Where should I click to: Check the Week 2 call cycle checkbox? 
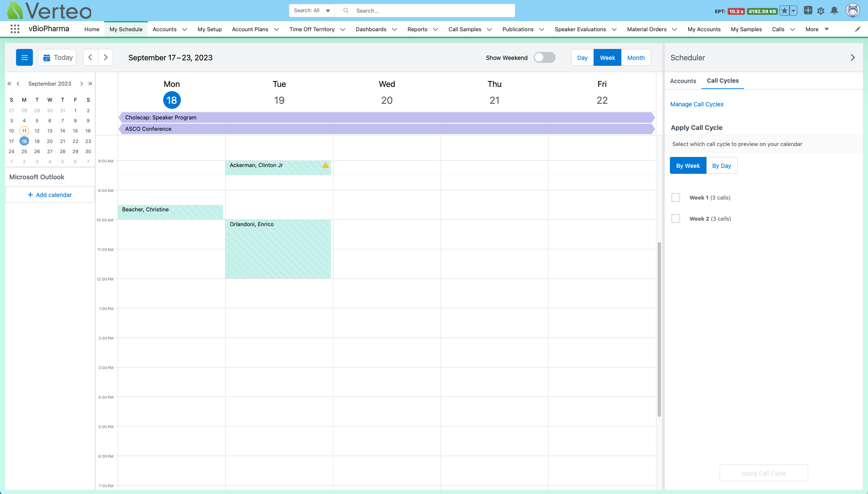[x=676, y=219]
